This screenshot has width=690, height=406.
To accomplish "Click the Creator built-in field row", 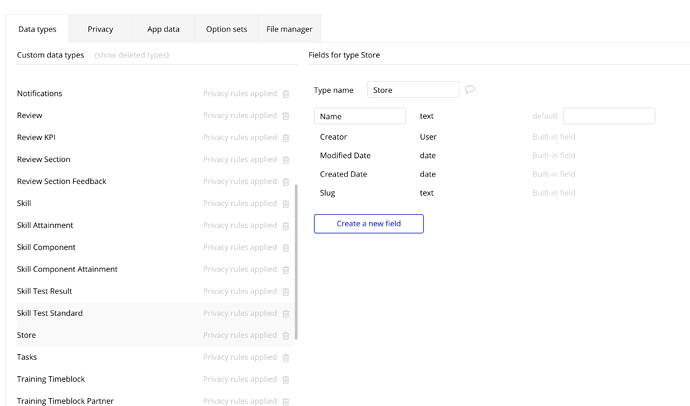I will click(x=447, y=137).
